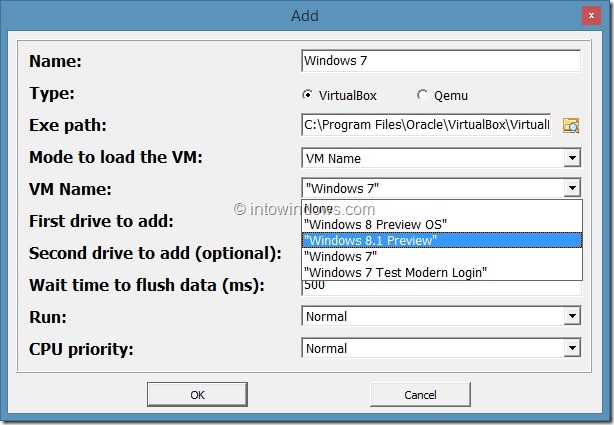Click the Wait time to flush data field
The height and width of the screenshot is (425, 614).
point(442,288)
